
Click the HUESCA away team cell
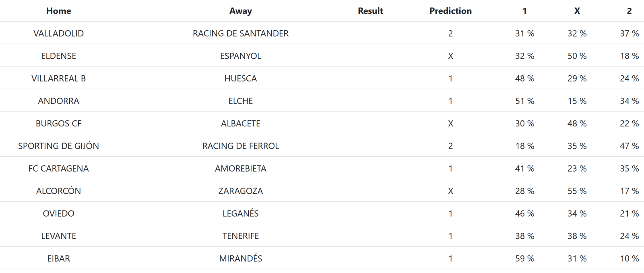[240, 79]
